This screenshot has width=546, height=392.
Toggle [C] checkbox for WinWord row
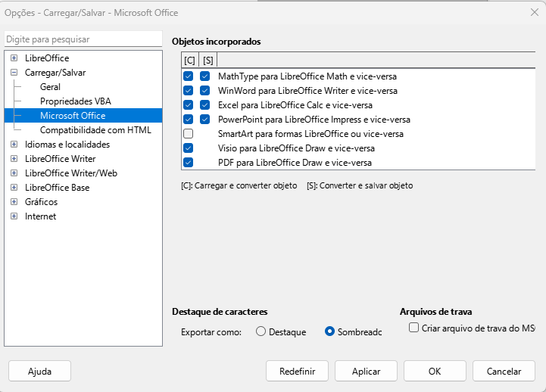click(188, 91)
